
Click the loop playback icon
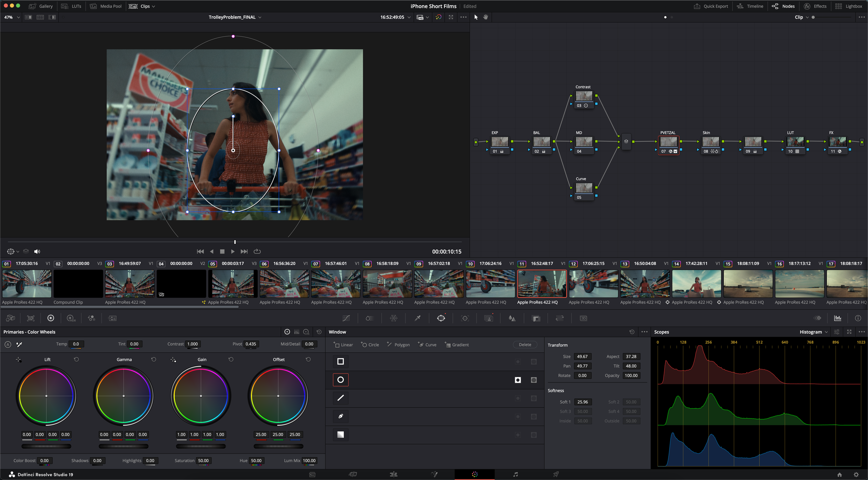pos(257,251)
